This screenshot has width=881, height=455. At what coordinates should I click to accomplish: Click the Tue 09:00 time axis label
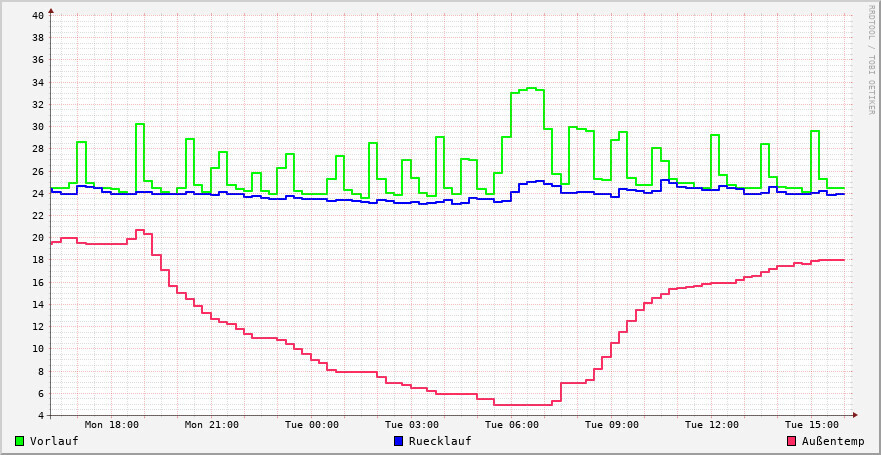(x=612, y=425)
